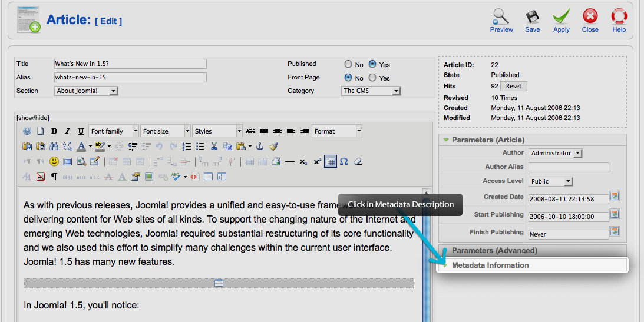Viewport: 644px width, 322px height.
Task: Click the Help toolbar button
Action: [619, 21]
